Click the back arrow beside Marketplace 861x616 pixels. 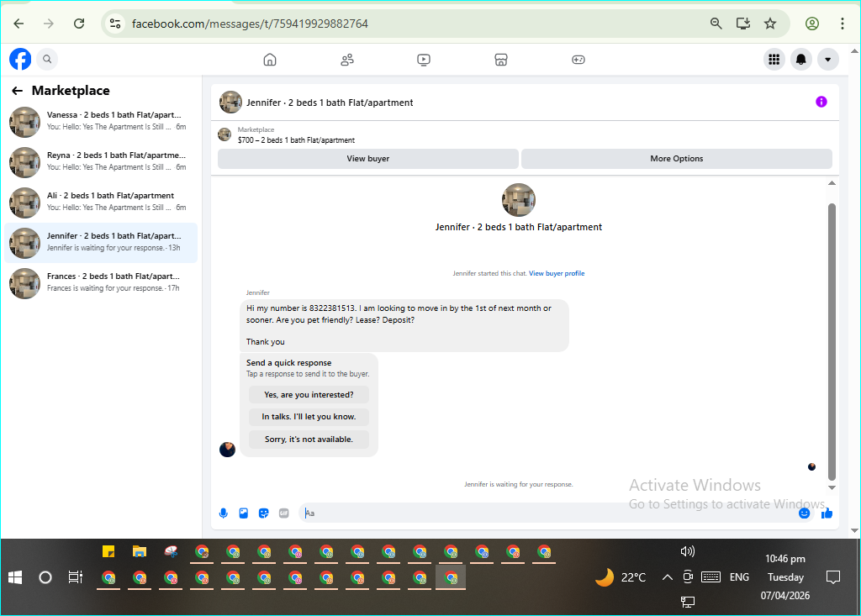[18, 91]
